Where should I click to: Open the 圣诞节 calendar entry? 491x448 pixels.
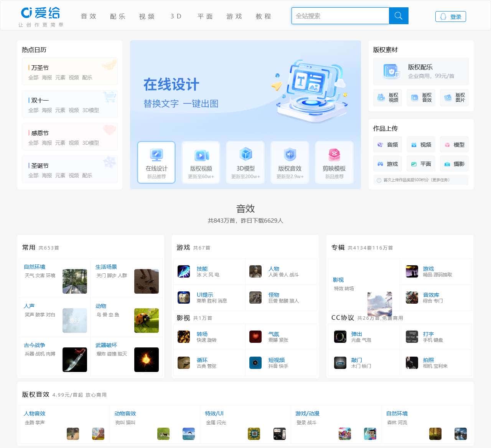pyautogui.click(x=40, y=165)
